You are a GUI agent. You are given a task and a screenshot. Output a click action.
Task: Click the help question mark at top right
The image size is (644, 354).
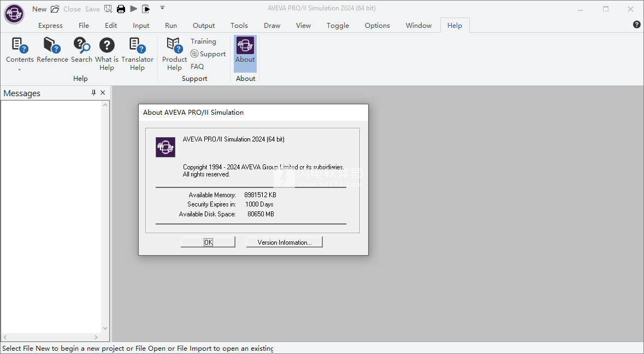636,25
